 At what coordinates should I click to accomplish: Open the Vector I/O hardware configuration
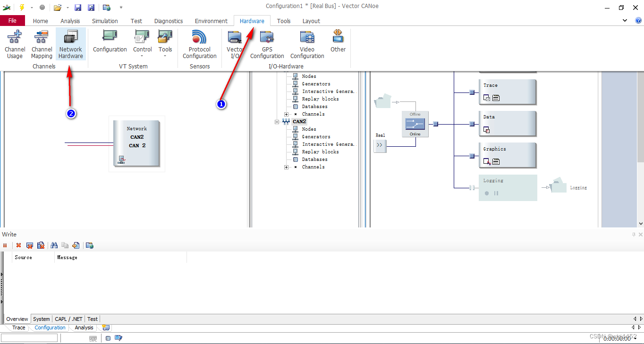(x=235, y=44)
